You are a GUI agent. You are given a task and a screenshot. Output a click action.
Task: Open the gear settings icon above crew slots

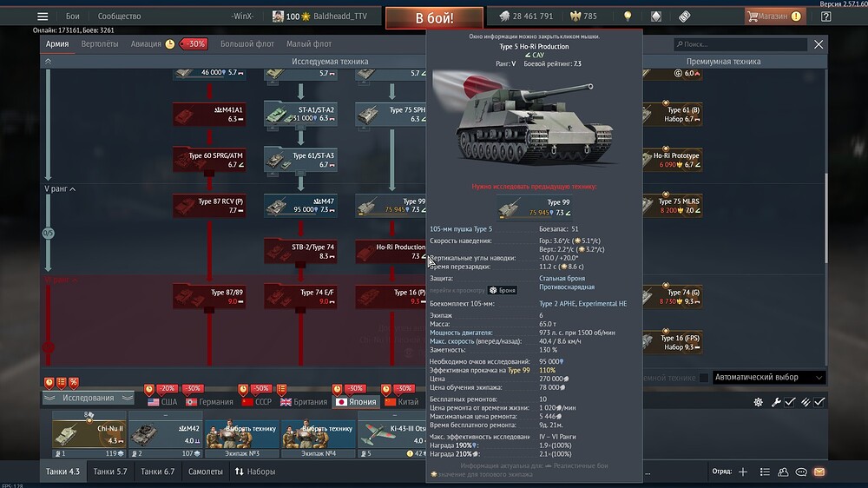pos(759,402)
